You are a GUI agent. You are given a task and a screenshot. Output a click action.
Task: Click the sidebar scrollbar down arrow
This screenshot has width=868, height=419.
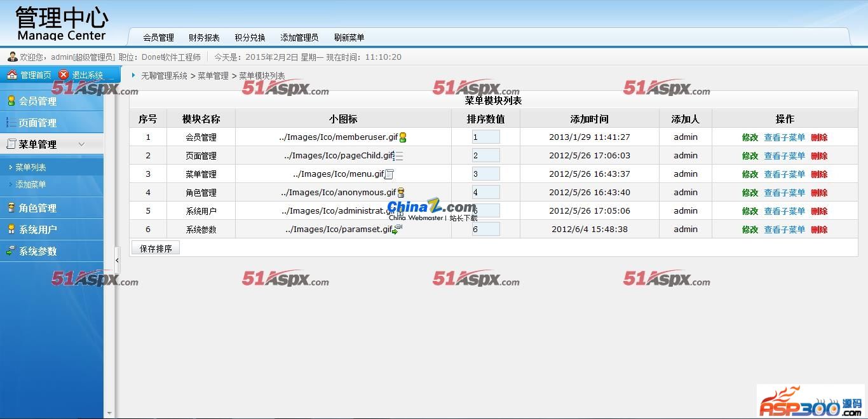pos(109,414)
